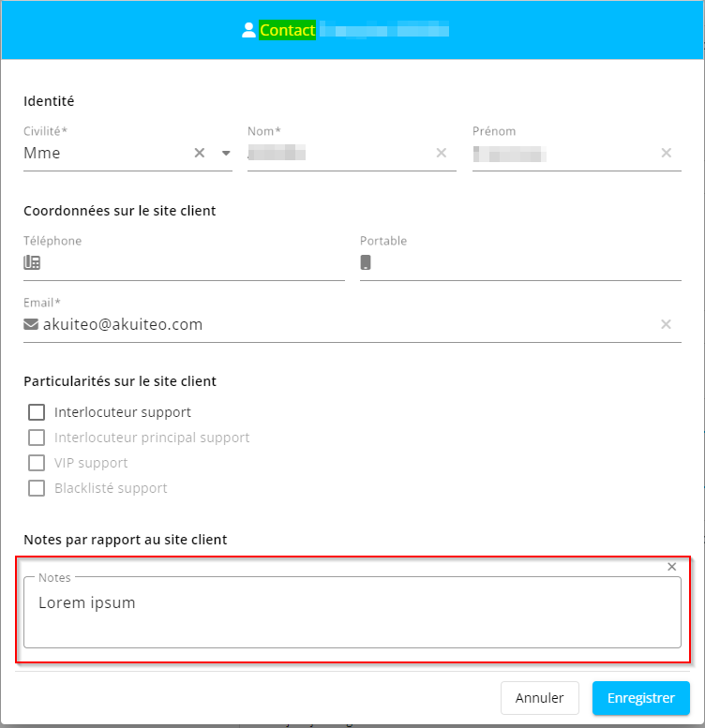Click into the Portable input field
The height and width of the screenshot is (728, 705).
526,263
